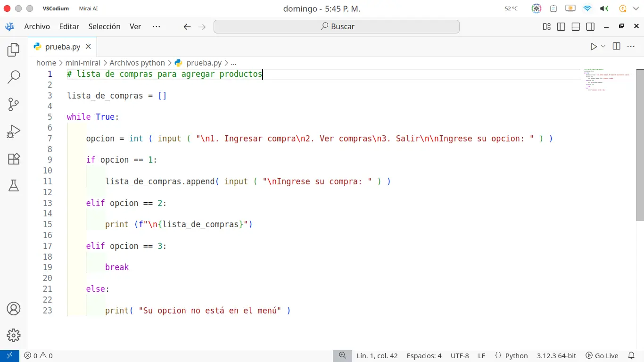Open the Ver menu
The height and width of the screenshot is (362, 644).
click(135, 27)
